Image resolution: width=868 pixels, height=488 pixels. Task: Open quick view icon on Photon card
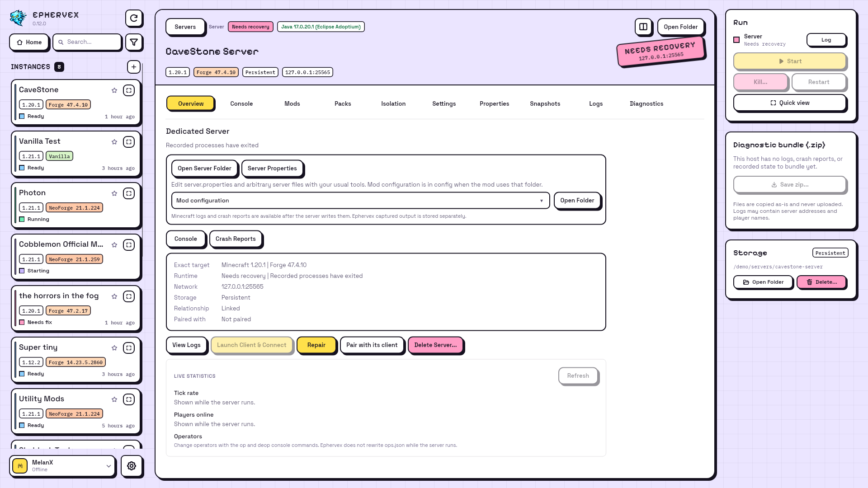pos(129,193)
